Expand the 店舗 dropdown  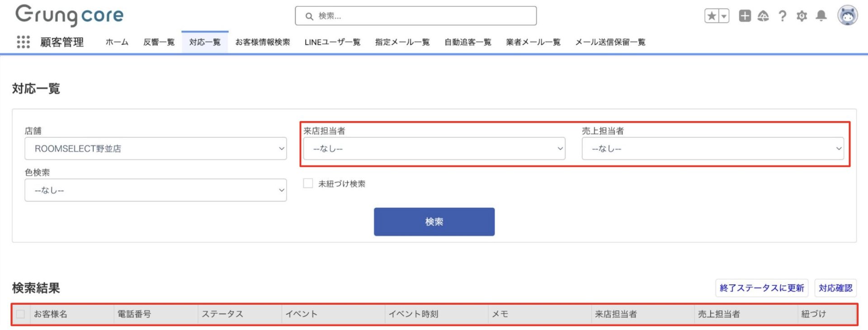tap(156, 149)
